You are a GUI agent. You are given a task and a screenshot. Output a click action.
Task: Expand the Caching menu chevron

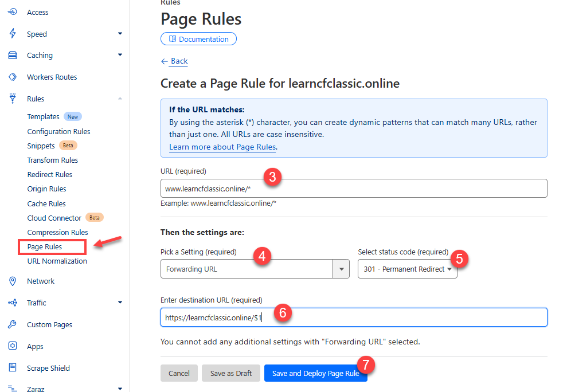(120, 55)
